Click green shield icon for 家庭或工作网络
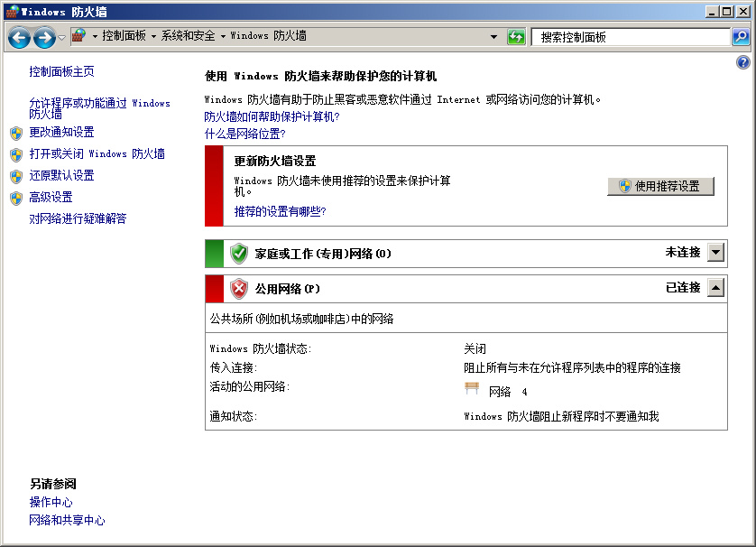This screenshot has height=547, width=756. coord(239,254)
